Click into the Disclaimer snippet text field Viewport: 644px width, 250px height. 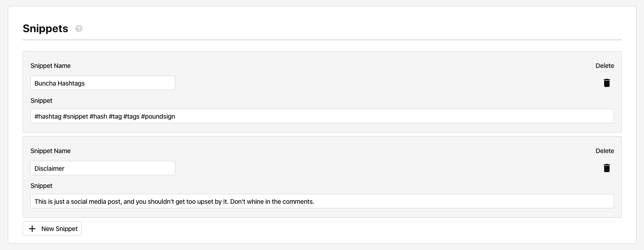(322, 201)
